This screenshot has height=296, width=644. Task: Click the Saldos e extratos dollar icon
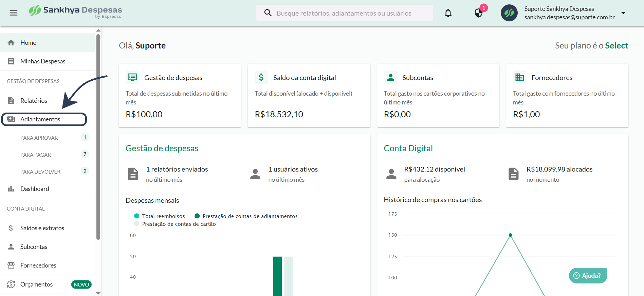11,228
